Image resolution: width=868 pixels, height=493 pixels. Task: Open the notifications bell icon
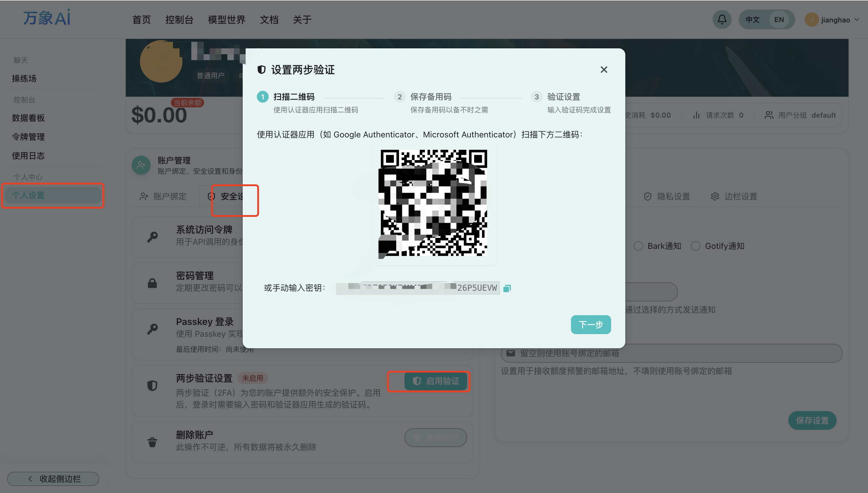pos(722,19)
